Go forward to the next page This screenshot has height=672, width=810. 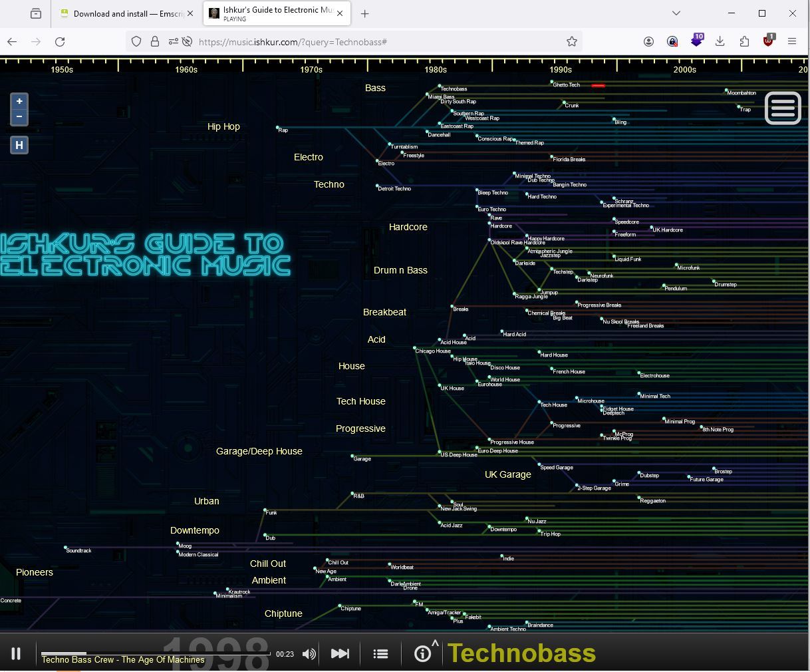[36, 41]
